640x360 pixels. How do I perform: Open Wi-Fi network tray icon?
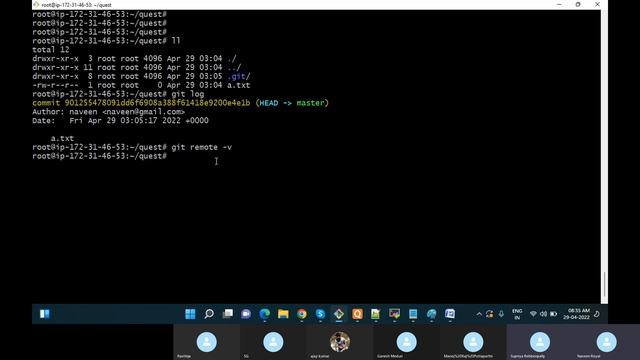click(533, 314)
